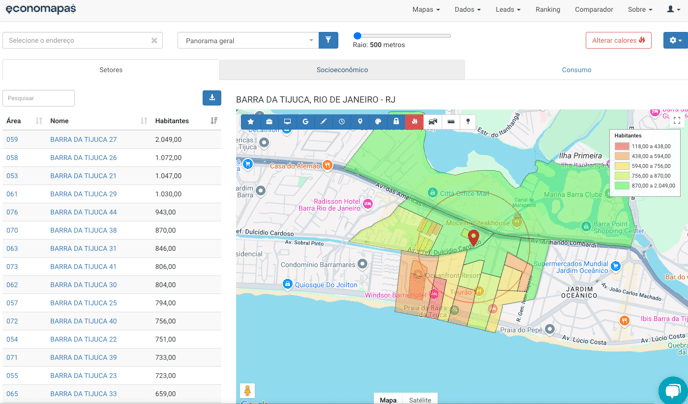Viewport: 688px width, 404px height.
Task: Click the star favorites icon in map toolbar
Action: tap(251, 122)
